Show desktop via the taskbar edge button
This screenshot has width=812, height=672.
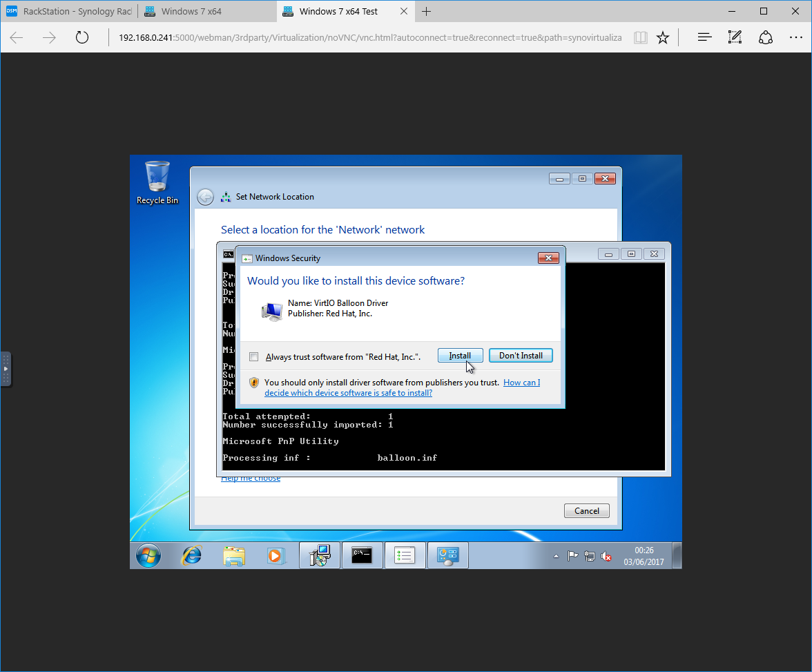pos(677,555)
